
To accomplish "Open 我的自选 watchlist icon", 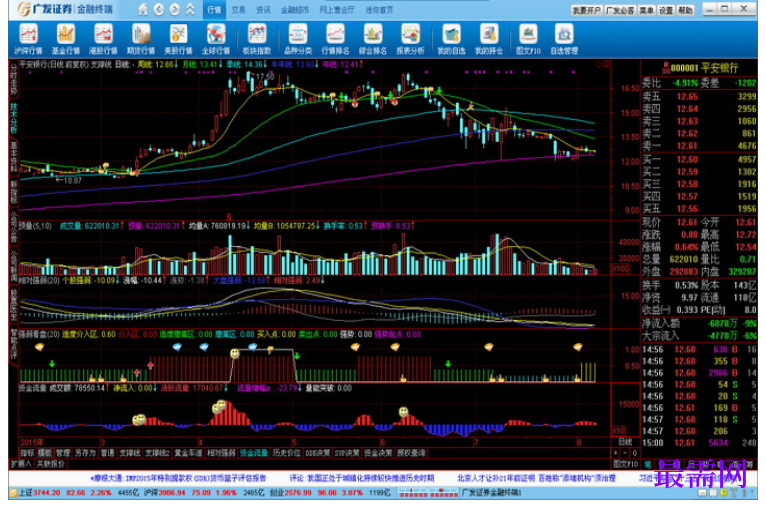I will pyautogui.click(x=451, y=39).
